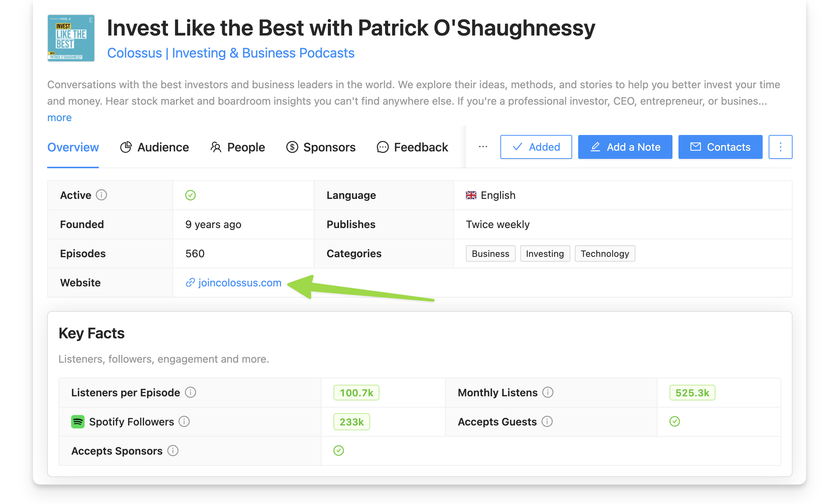Open the Sponsors tab
Screen dimensions: 839x504
321,147
